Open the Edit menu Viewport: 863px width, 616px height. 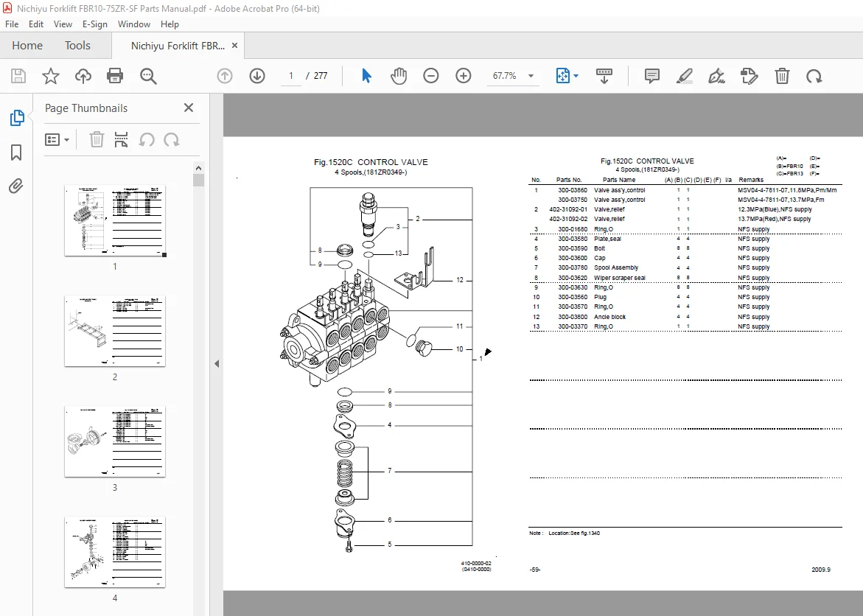point(36,24)
